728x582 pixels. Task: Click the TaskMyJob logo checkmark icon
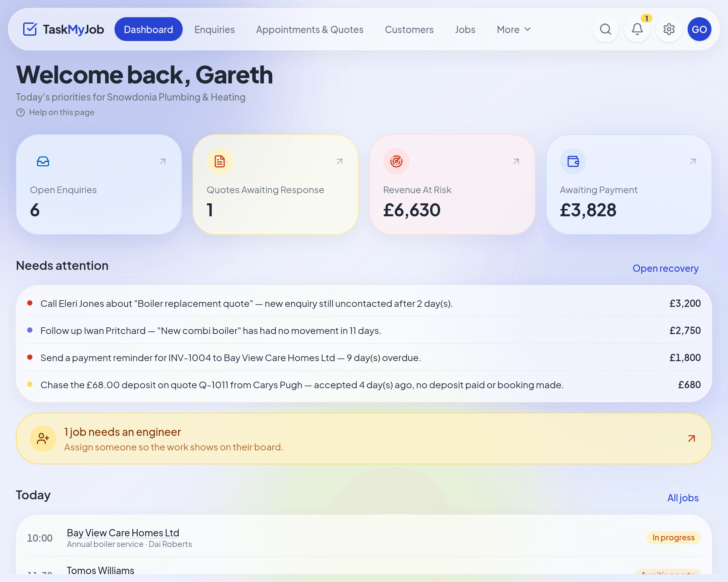30,29
